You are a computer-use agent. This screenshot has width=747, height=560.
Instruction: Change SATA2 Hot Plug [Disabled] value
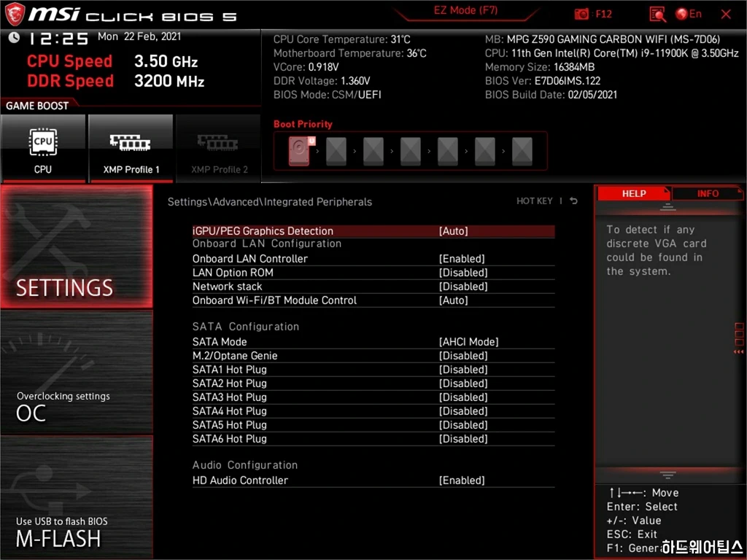463,383
